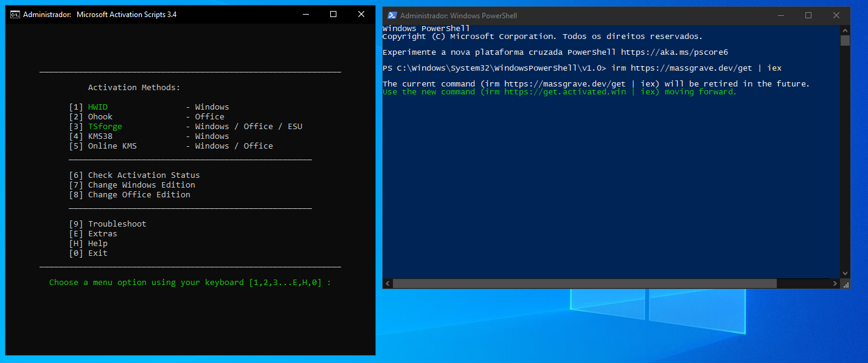This screenshot has width=868, height=363.
Task: Click the PowerShell horizontal scrollbar thumb
Action: 584,284
